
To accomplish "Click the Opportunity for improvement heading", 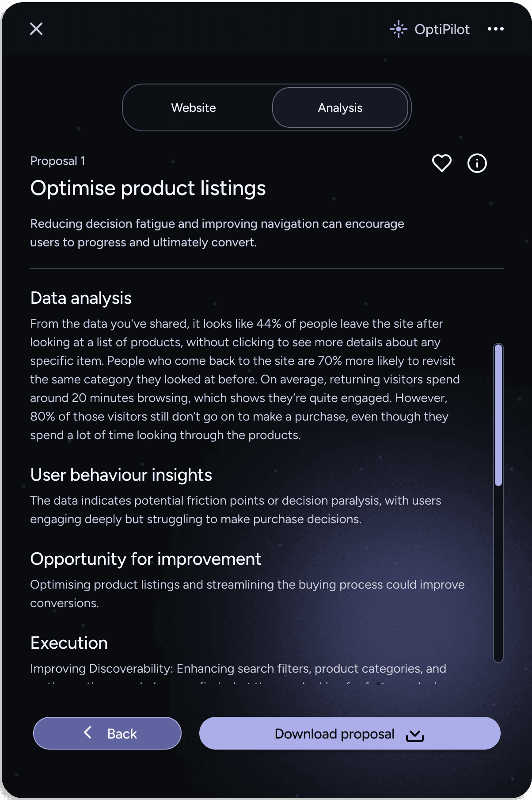I will pos(146,559).
